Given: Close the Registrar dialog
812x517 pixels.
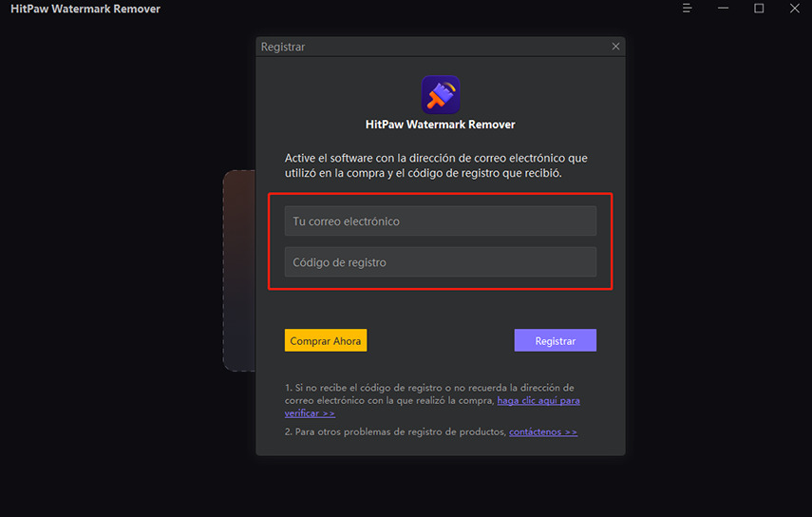Looking at the screenshot, I should click(x=615, y=47).
